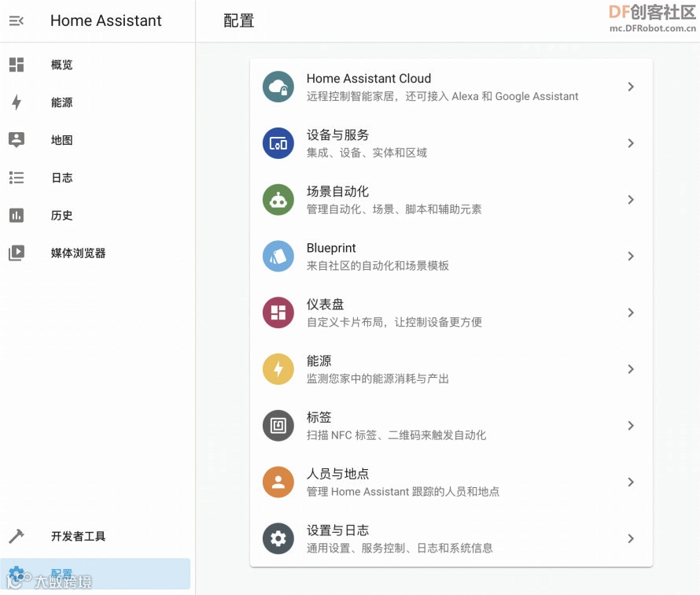Click the 地图 map icon in the sidebar
Screen dimensions: 700x595
tap(17, 140)
